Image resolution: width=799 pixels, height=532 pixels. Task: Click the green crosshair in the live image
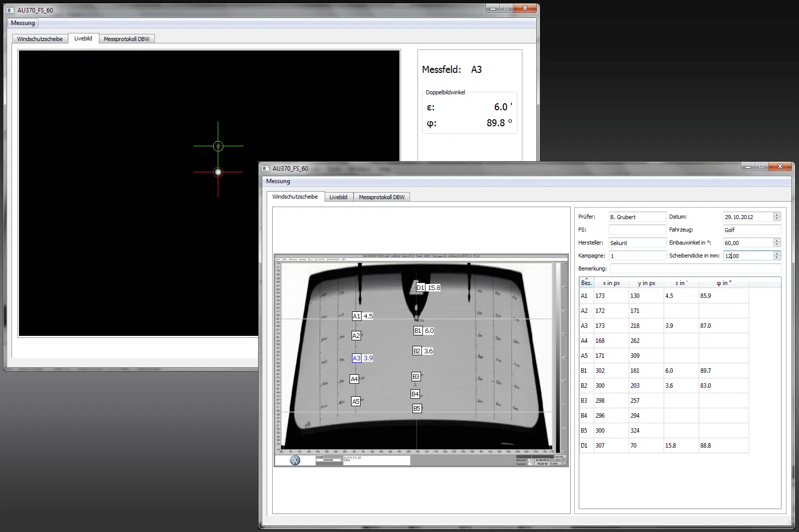pyautogui.click(x=218, y=146)
